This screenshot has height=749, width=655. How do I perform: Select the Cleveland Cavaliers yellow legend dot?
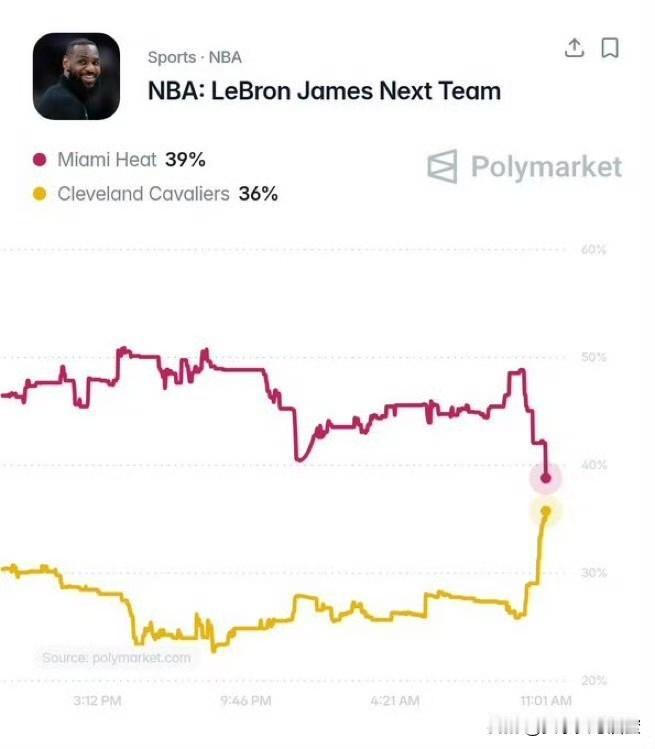click(40, 194)
